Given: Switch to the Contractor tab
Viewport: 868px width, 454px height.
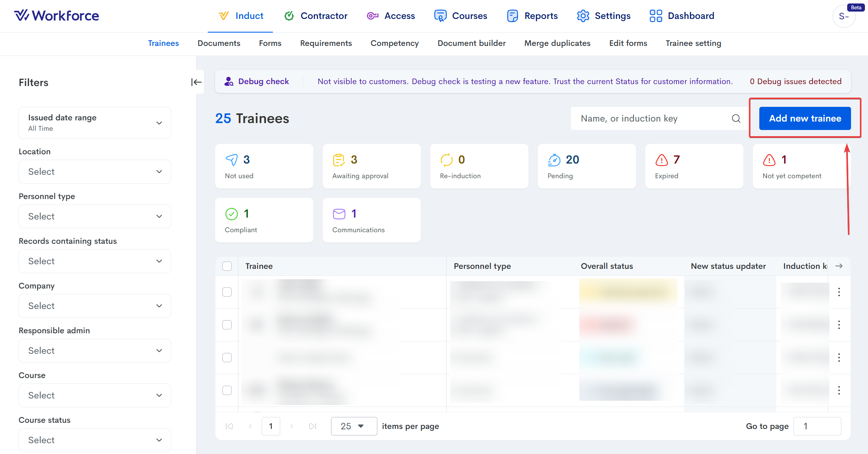Looking at the screenshot, I should click(316, 16).
